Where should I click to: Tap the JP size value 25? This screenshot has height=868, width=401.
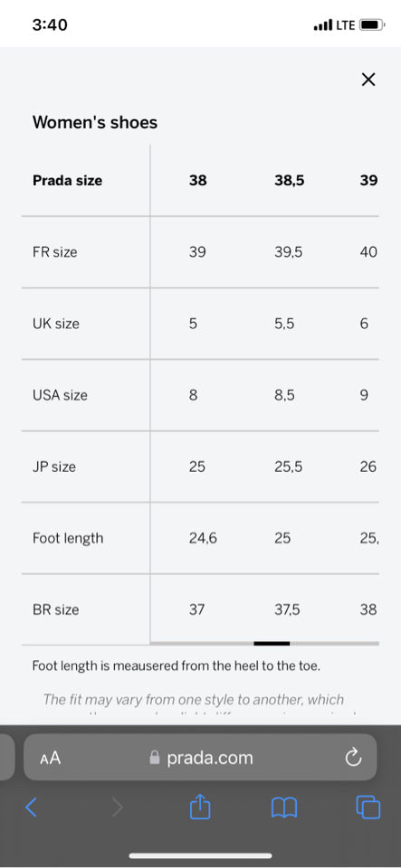[196, 467]
